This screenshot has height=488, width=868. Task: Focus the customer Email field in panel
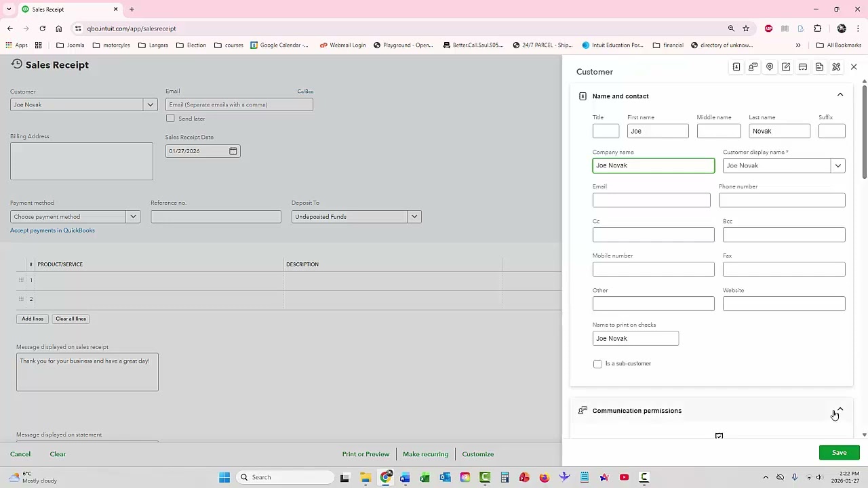point(651,200)
